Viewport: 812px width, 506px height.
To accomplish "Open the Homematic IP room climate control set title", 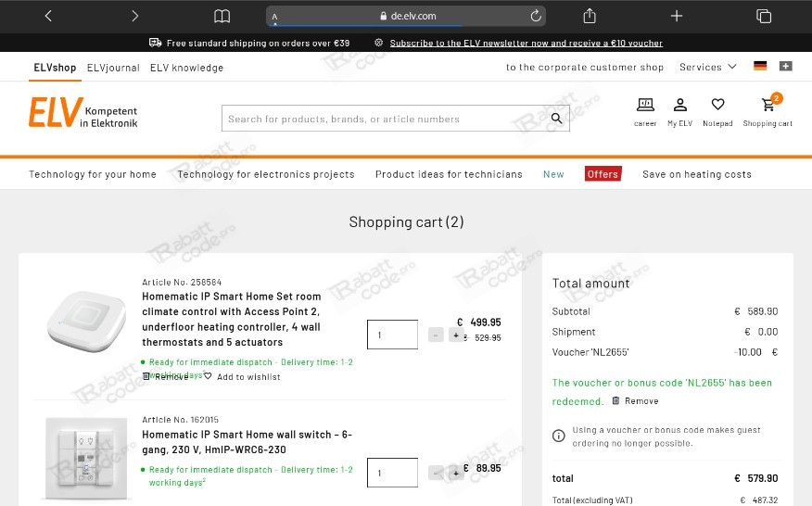I will [232, 319].
